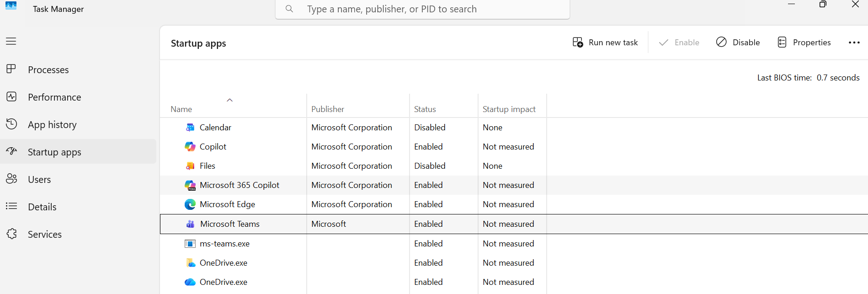The height and width of the screenshot is (294, 868).
Task: Switch to the Performance page
Action: (x=79, y=97)
